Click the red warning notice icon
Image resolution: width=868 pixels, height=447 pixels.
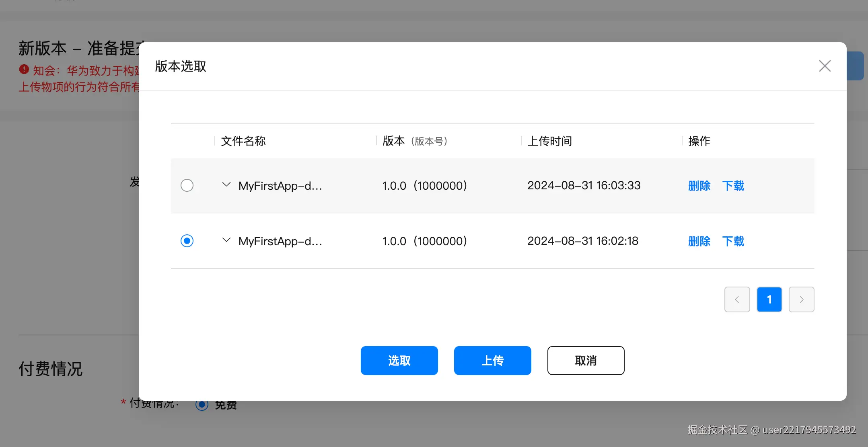pyautogui.click(x=24, y=70)
